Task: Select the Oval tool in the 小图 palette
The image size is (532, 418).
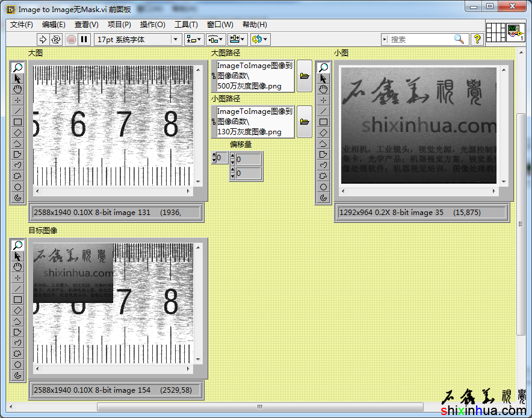Action: 324,187
